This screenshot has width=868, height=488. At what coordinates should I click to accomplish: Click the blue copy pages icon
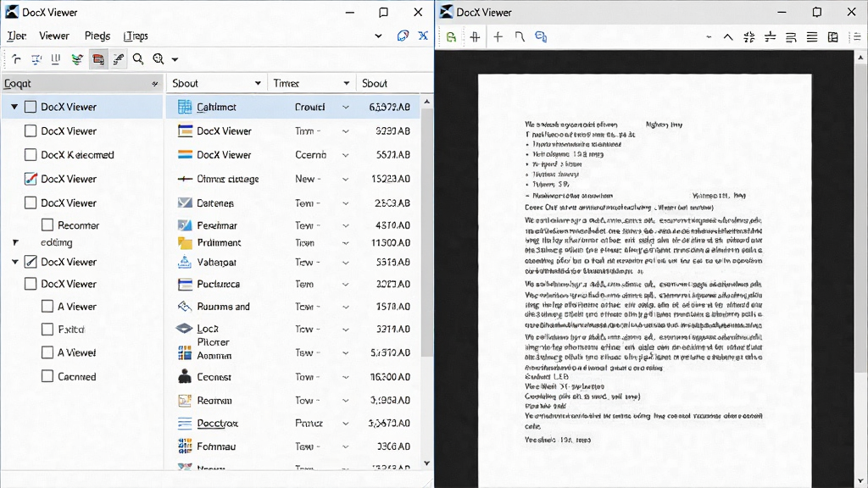pos(541,36)
